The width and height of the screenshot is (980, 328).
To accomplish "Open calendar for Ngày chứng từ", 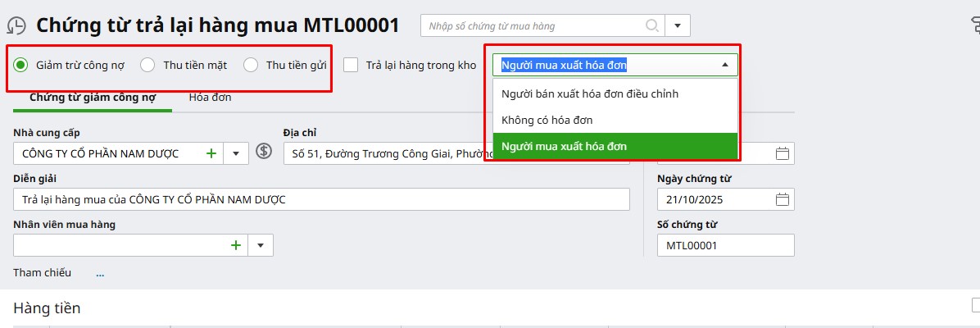I will pos(782,200).
